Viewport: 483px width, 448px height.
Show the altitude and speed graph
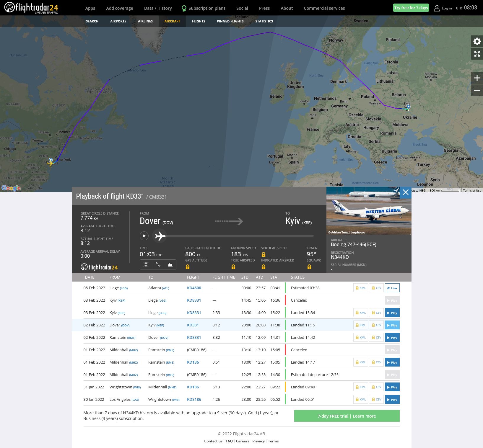(x=170, y=264)
